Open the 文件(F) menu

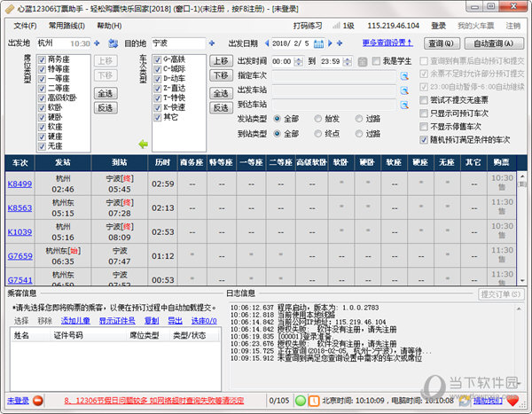tap(25, 26)
